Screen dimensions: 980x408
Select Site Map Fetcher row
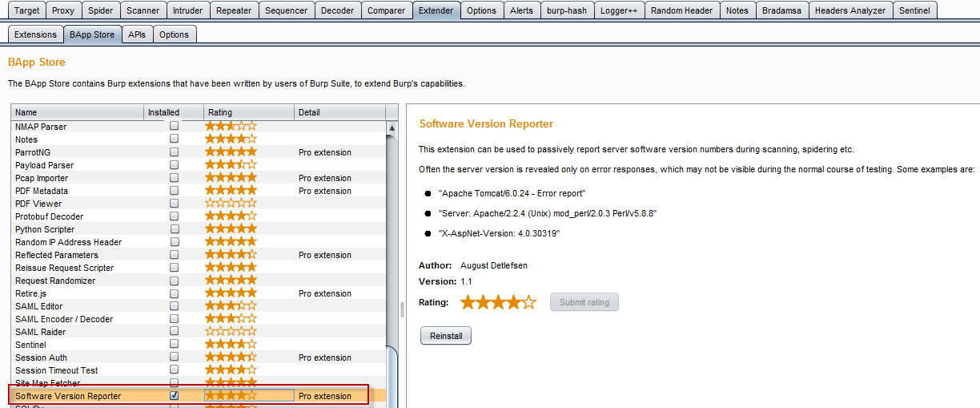pos(199,382)
